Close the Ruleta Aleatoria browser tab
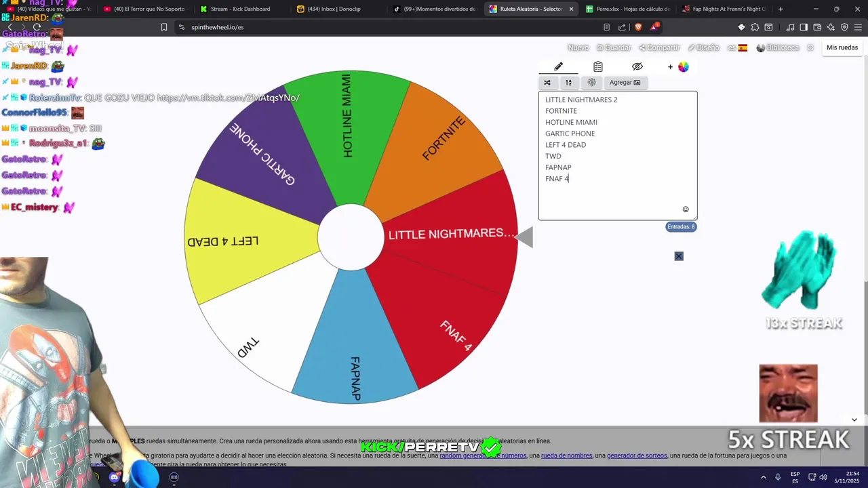This screenshot has width=868, height=488. (x=571, y=9)
